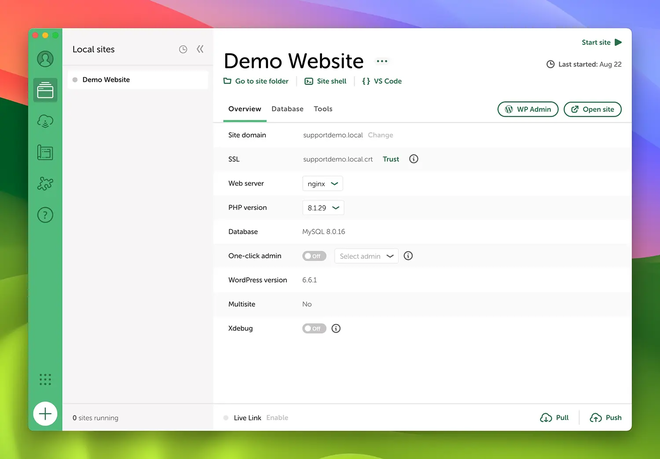Click the Multisite No value
Image resolution: width=660 pixels, height=459 pixels.
[x=307, y=304]
